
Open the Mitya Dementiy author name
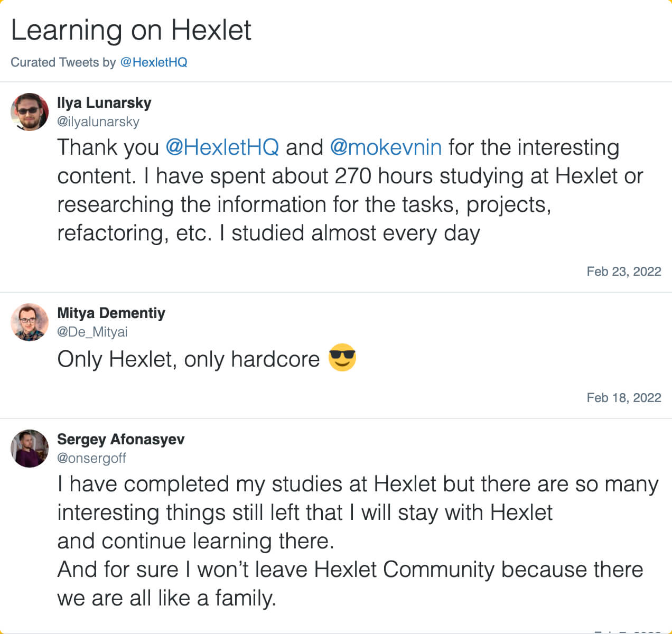click(111, 313)
